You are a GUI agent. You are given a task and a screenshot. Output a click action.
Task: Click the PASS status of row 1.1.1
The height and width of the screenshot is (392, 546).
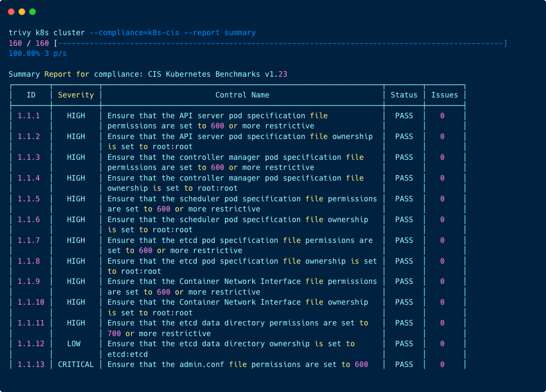tap(404, 116)
